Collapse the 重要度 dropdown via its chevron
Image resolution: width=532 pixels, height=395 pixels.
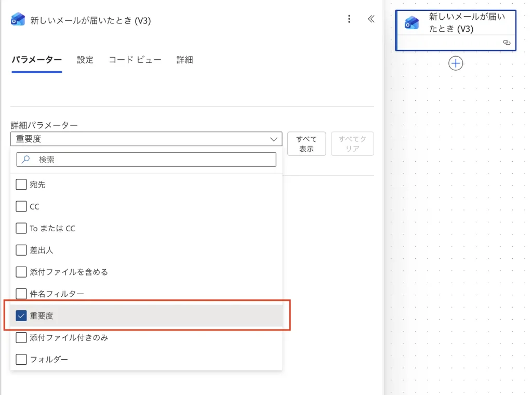[273, 139]
